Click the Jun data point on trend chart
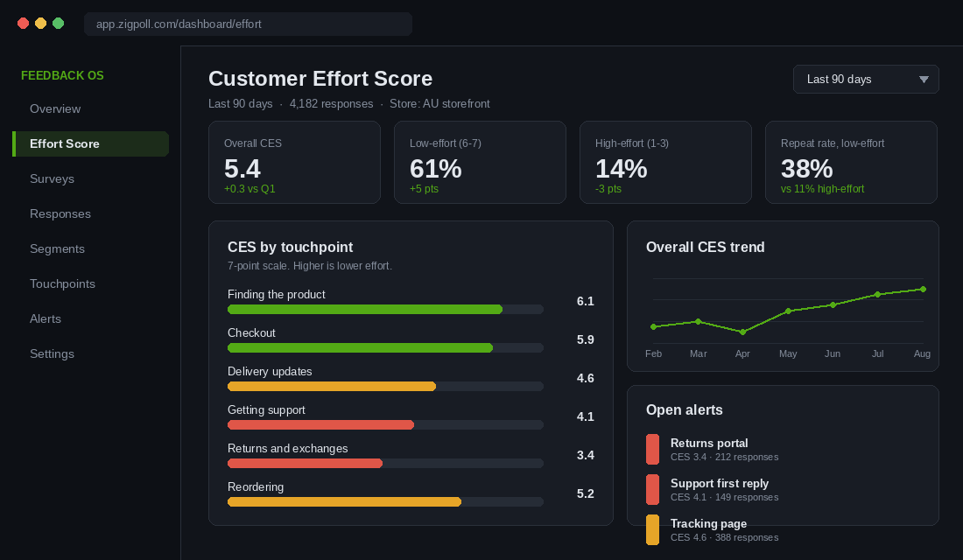 (x=833, y=304)
